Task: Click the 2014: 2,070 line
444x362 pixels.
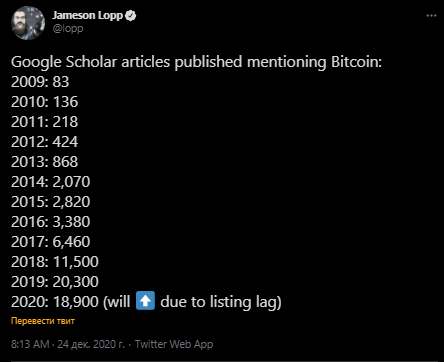Action: pyautogui.click(x=51, y=182)
